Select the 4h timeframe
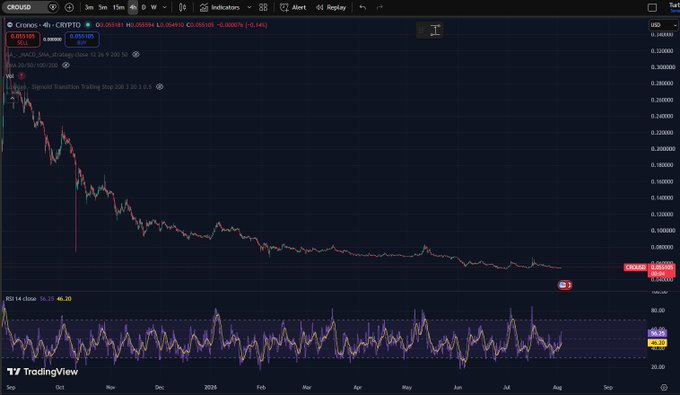 pos(133,7)
